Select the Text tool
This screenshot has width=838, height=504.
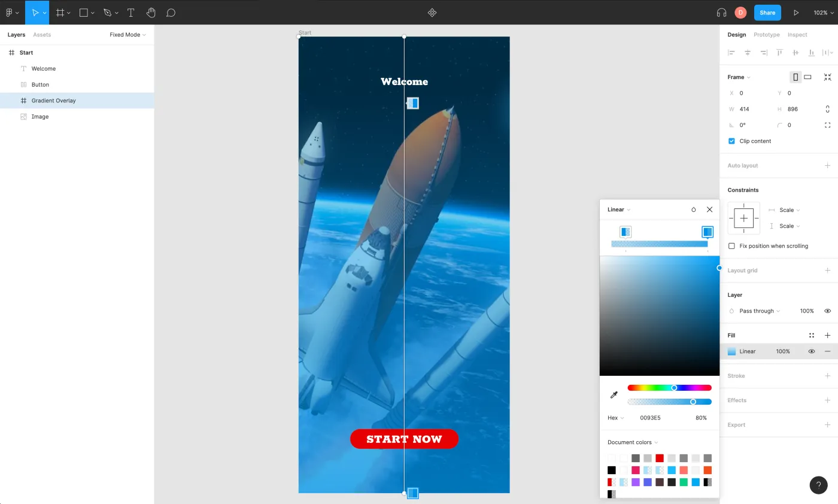coord(130,12)
